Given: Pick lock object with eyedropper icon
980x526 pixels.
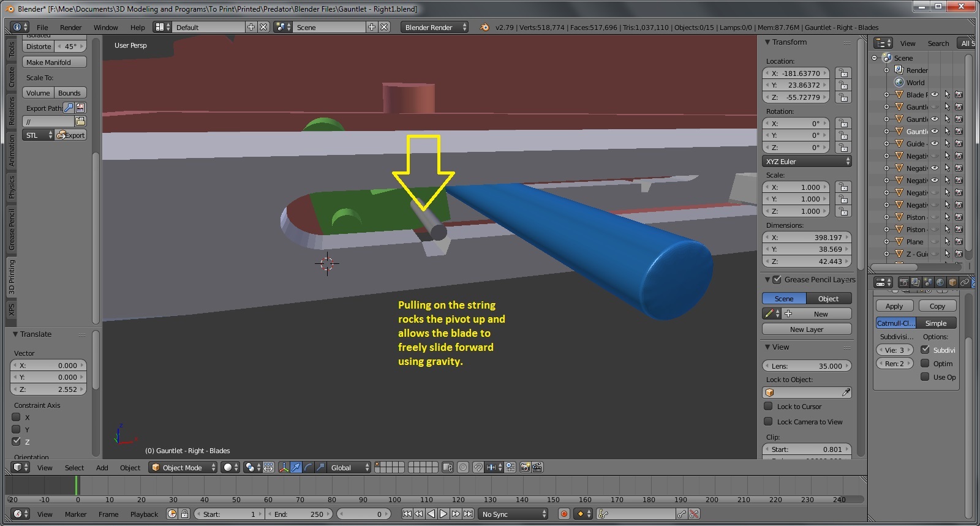Looking at the screenshot, I should point(846,393).
